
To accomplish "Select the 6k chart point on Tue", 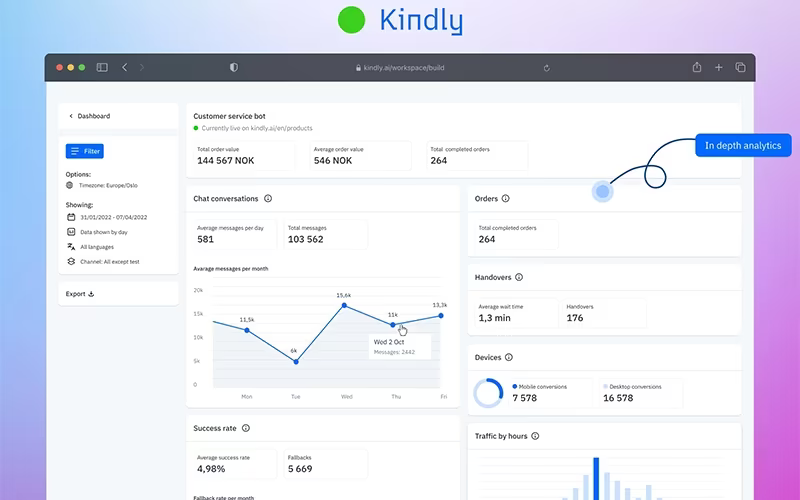I will [296, 361].
